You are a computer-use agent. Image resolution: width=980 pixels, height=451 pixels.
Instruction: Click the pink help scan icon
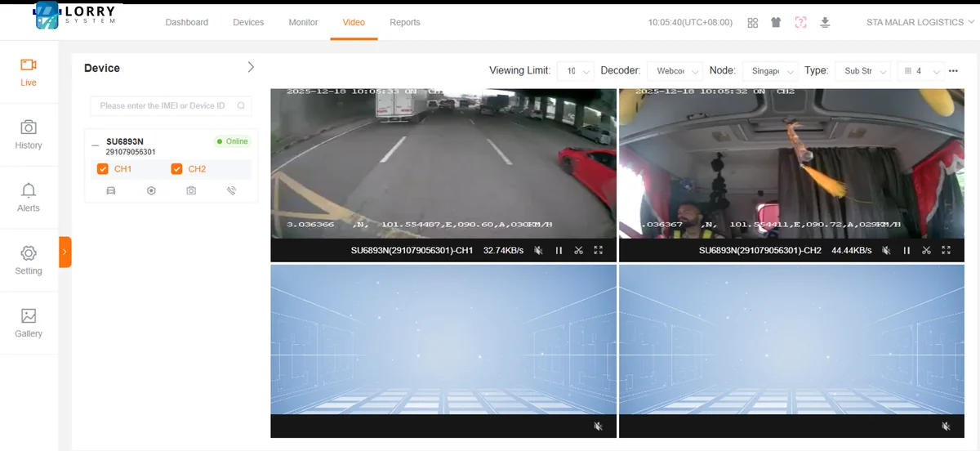800,22
